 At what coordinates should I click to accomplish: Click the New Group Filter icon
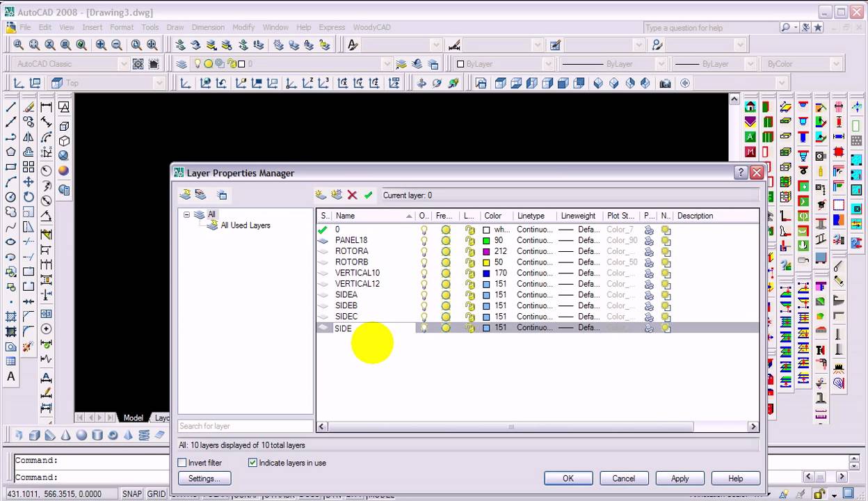tap(200, 195)
